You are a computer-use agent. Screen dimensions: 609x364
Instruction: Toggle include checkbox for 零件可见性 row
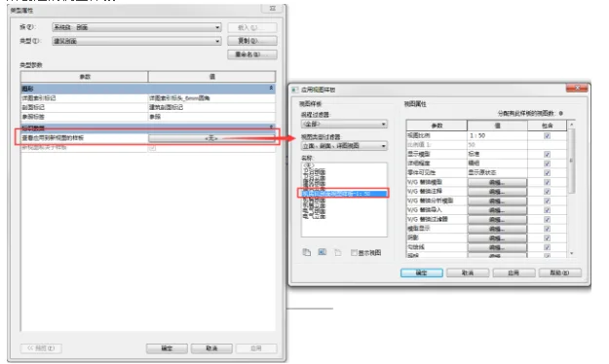coord(548,172)
